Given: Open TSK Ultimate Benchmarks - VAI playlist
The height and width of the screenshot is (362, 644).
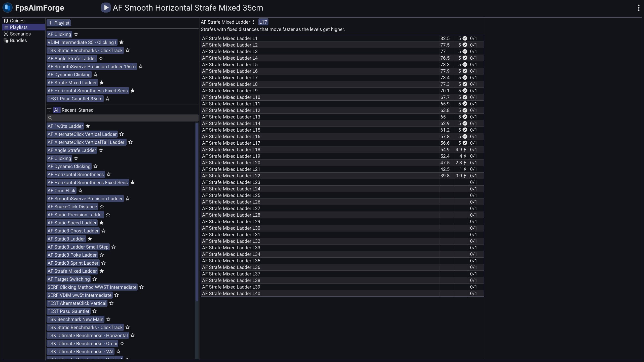Looking at the screenshot, I should 81,351.
